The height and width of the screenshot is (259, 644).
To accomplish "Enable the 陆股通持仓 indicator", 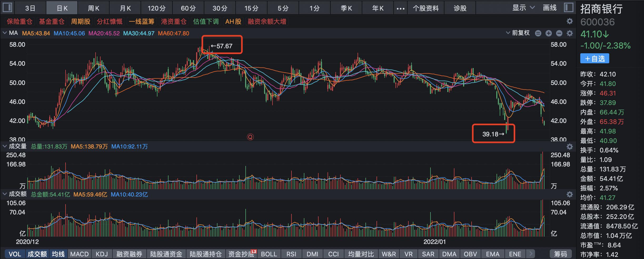I will click(206, 254).
